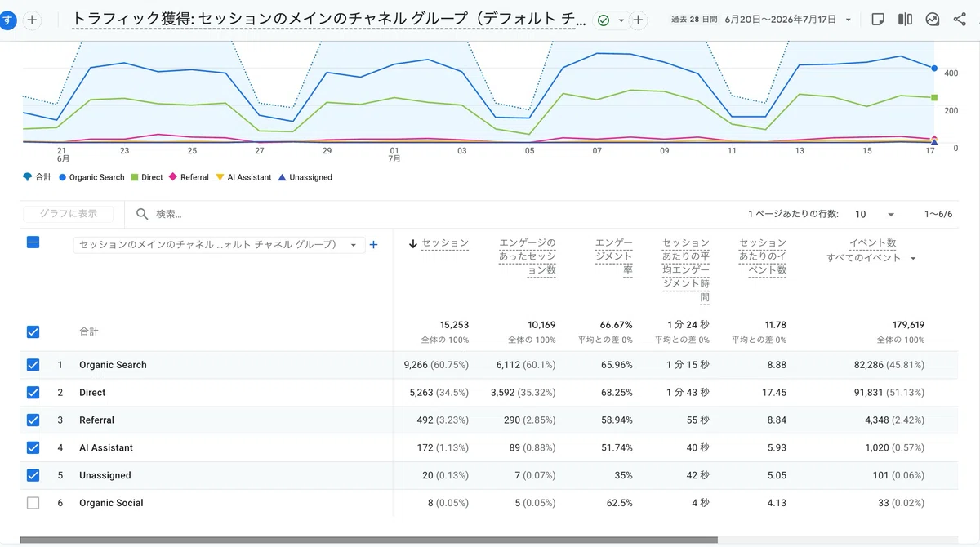This screenshot has width=980, height=547.
Task: Sort by エンゲージメント率 column header
Action: 613,256
